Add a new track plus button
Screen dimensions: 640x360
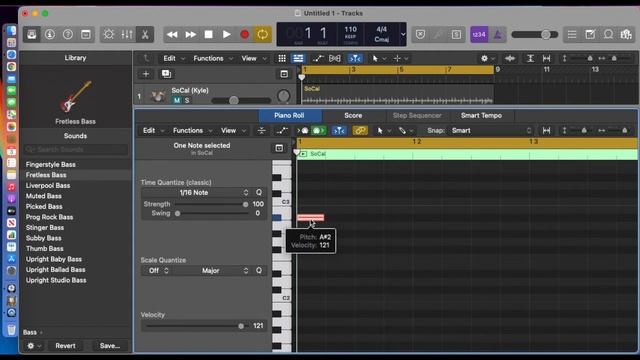[146, 74]
